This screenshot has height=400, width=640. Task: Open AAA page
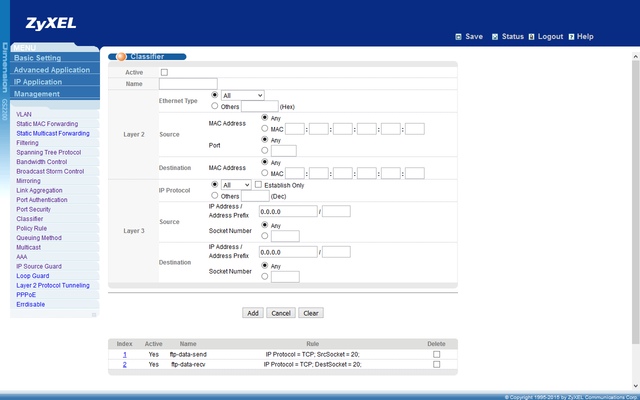pyautogui.click(x=22, y=257)
